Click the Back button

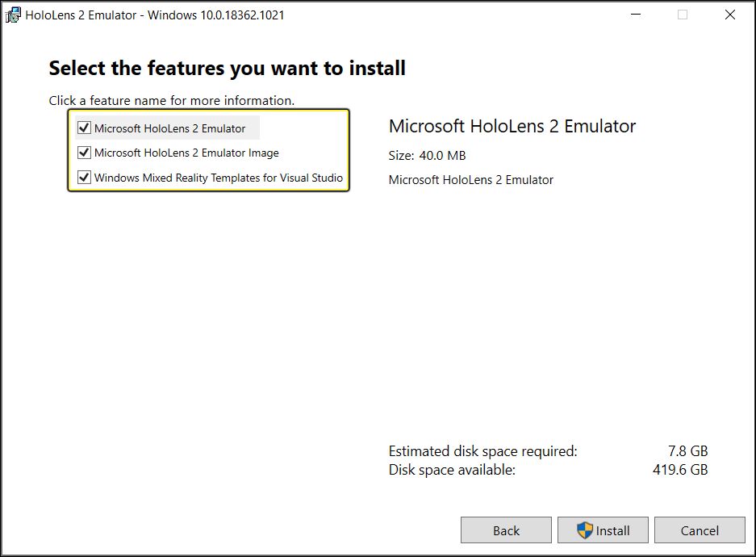506,530
